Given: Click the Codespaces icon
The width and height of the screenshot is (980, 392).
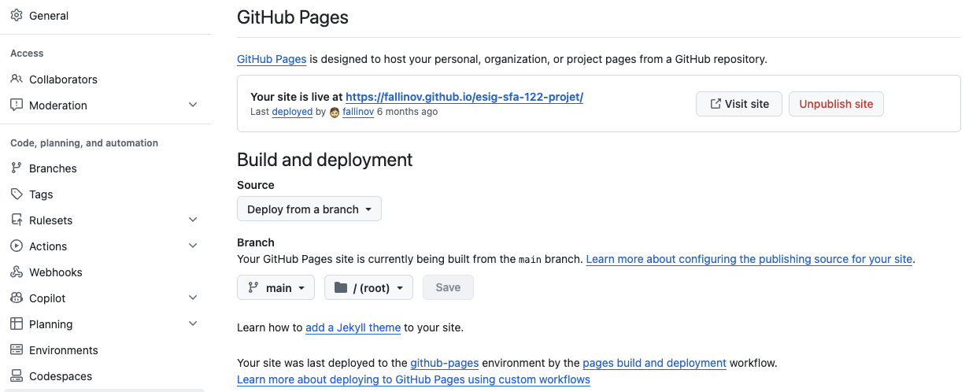Looking at the screenshot, I should 17,376.
